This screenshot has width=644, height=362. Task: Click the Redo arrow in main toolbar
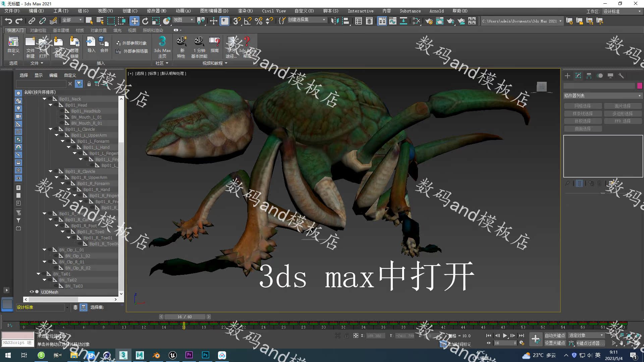tap(19, 21)
